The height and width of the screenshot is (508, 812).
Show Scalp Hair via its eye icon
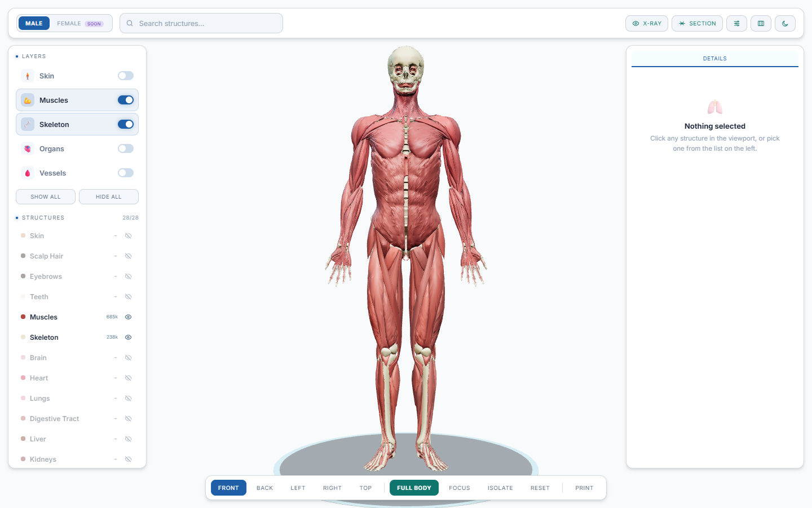[x=129, y=256]
